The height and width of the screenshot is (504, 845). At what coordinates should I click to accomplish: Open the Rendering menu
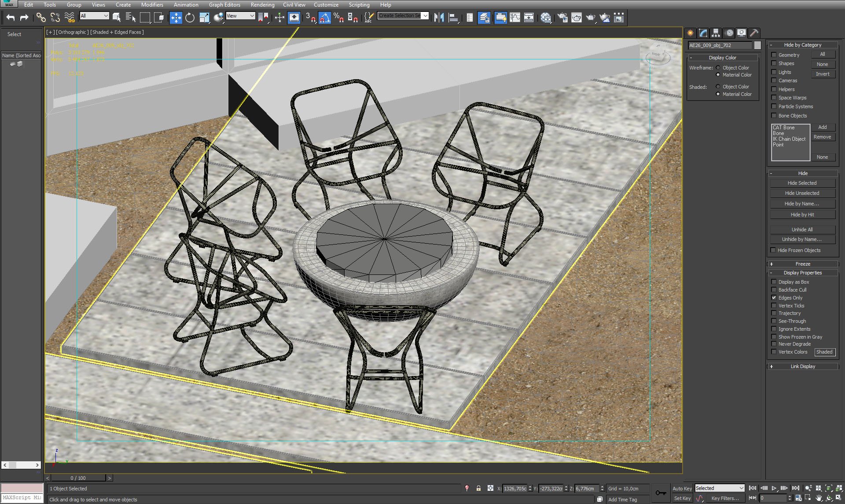(263, 5)
